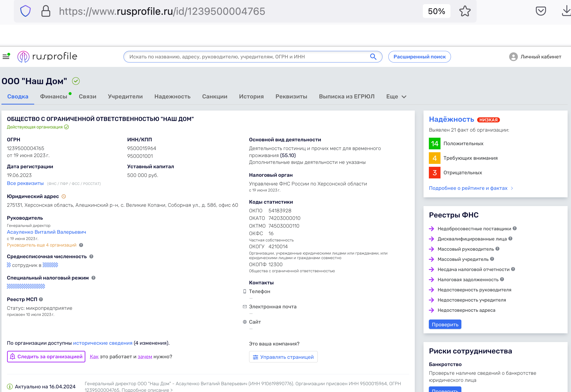Click the rusprofile logo
571x392 pixels.
47,57
